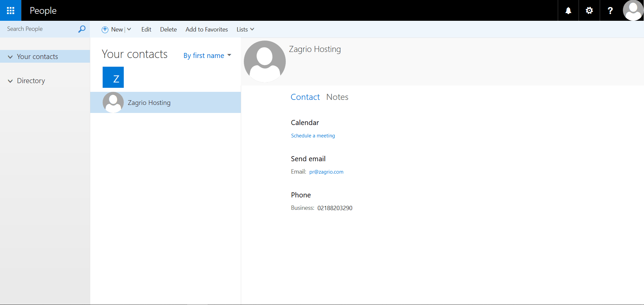Open help question mark icon
The height and width of the screenshot is (305, 644).
tap(610, 11)
